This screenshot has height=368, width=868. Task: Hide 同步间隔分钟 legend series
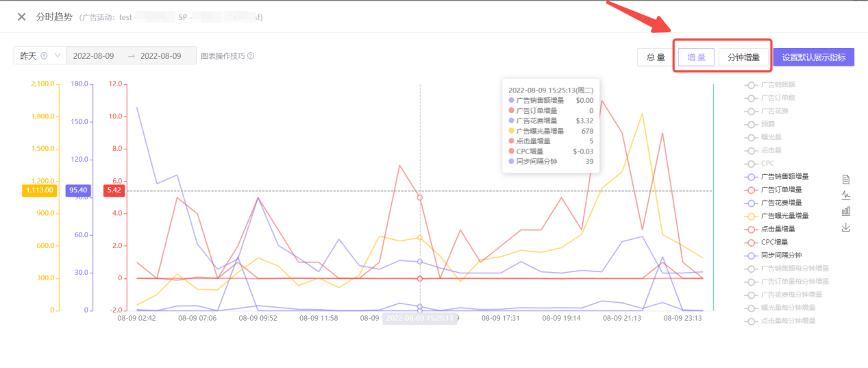[x=772, y=255]
